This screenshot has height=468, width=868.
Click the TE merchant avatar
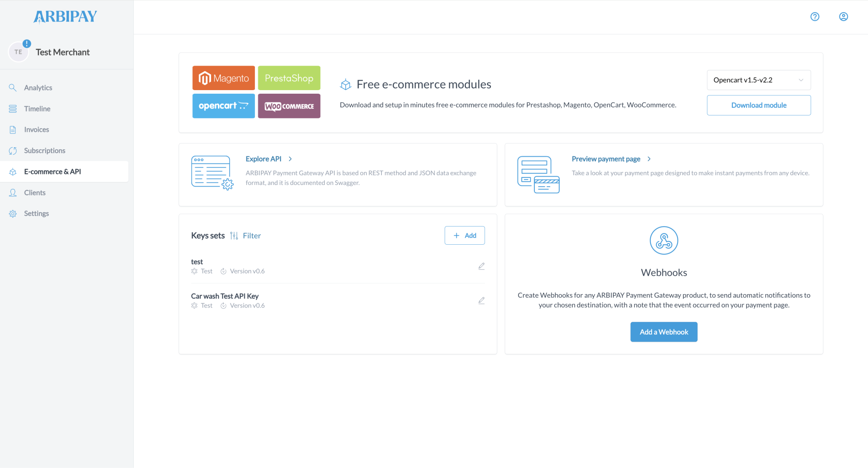[18, 52]
